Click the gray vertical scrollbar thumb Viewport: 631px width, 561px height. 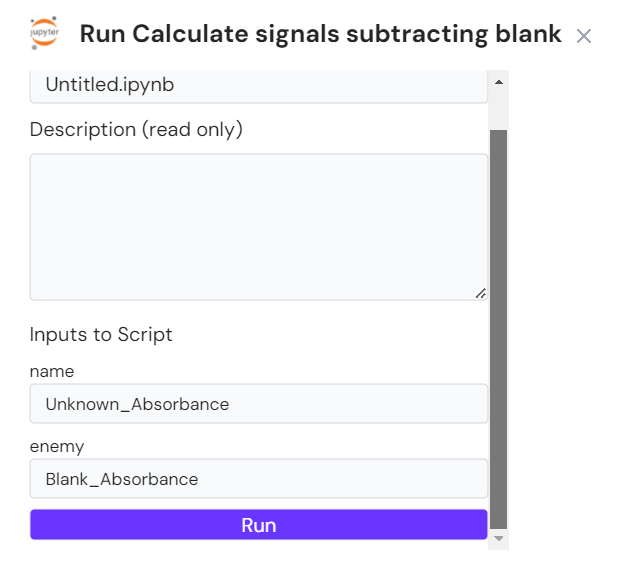pos(498,330)
